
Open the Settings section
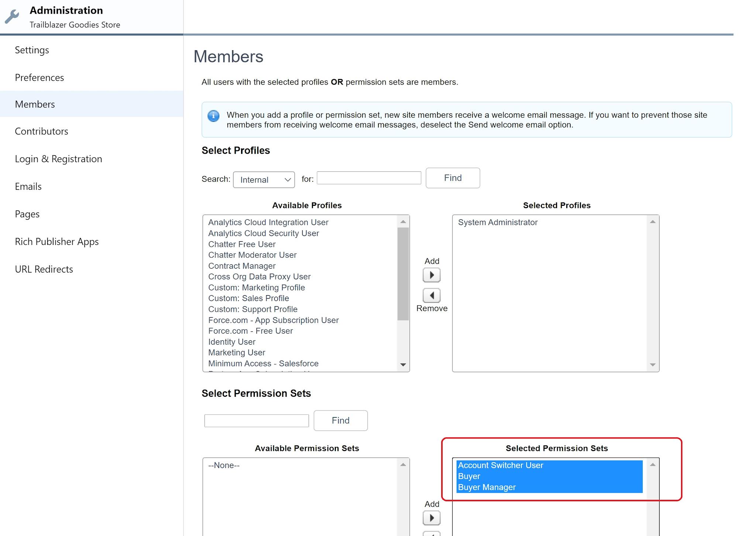32,50
